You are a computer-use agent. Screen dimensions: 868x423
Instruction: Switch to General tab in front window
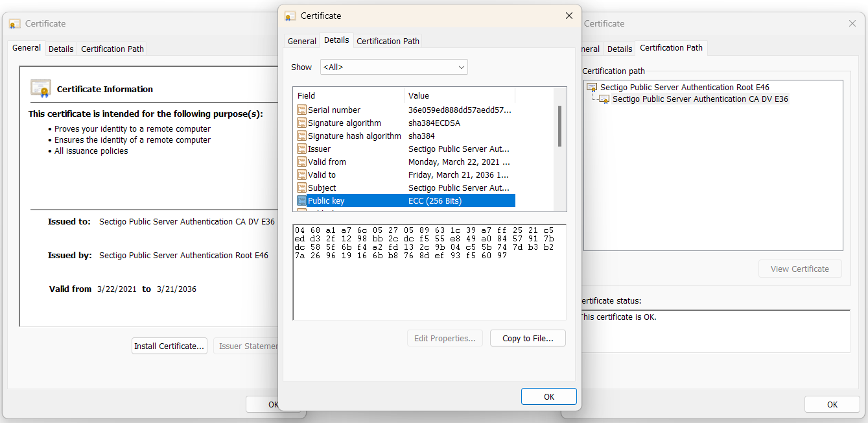click(302, 41)
